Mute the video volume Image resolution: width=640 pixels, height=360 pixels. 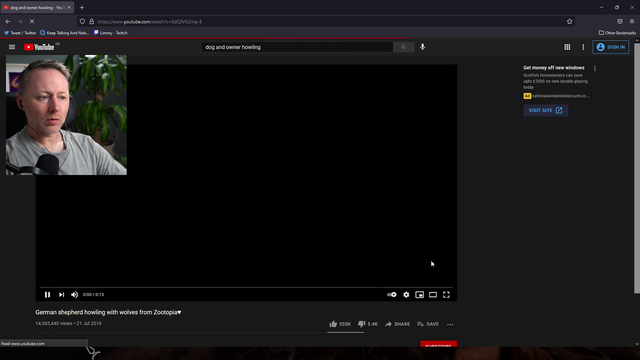74,294
